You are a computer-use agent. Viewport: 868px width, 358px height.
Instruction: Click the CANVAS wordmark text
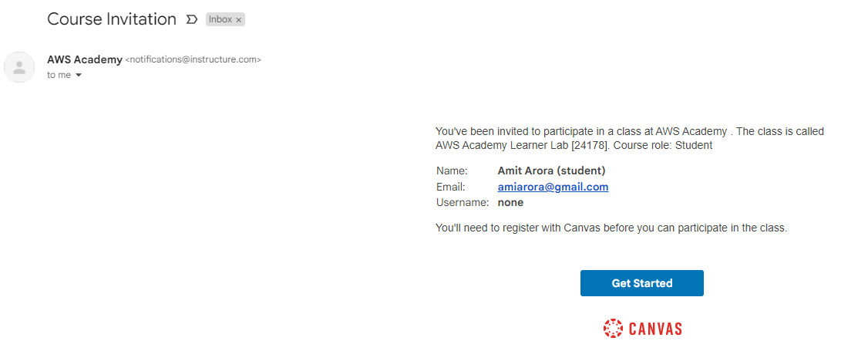(655, 329)
